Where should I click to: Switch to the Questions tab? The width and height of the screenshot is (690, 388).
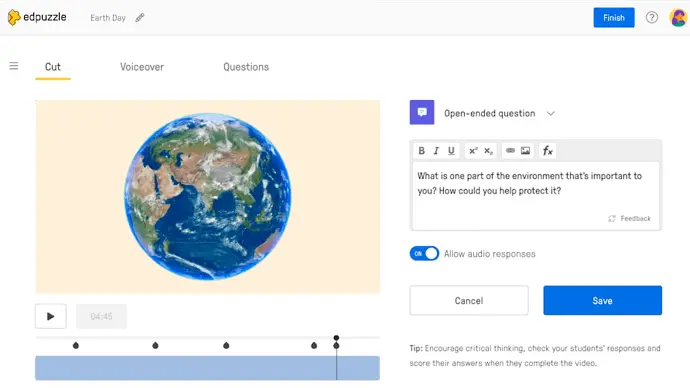246,67
